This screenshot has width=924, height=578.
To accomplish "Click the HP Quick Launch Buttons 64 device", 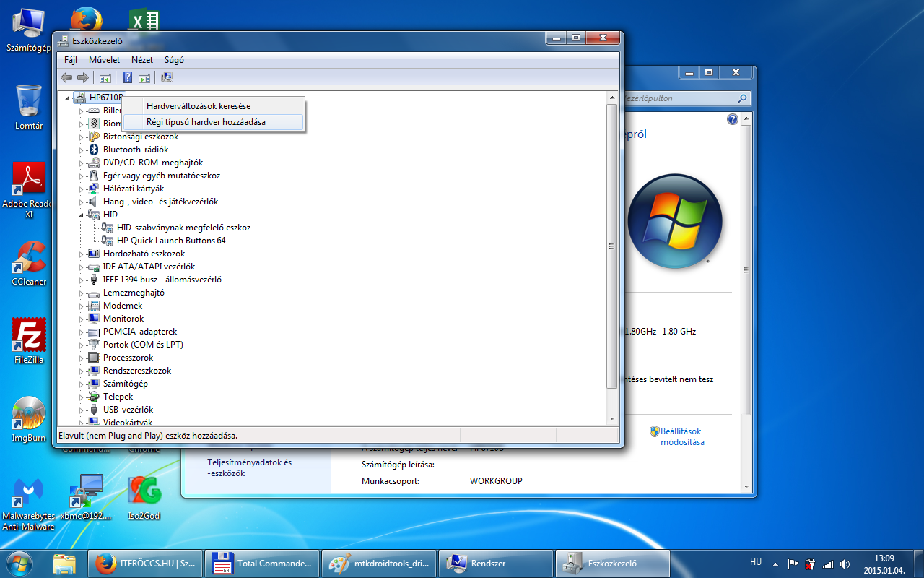I will click(x=171, y=241).
